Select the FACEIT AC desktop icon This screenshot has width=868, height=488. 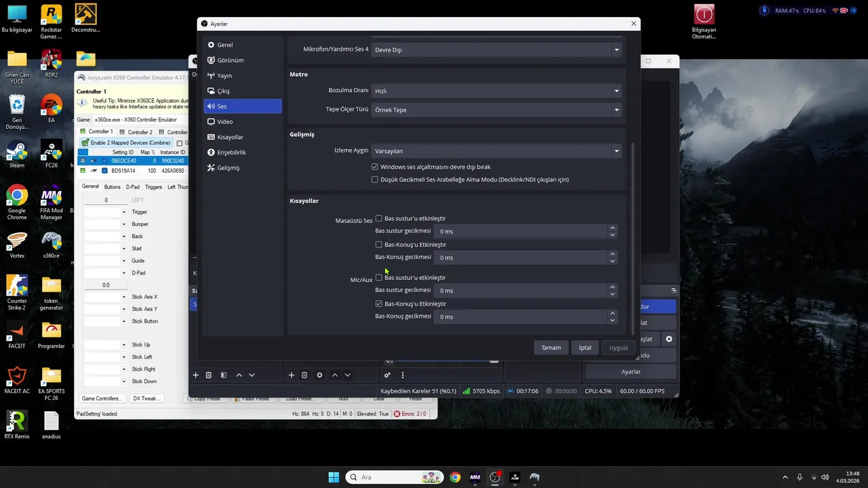(x=17, y=380)
